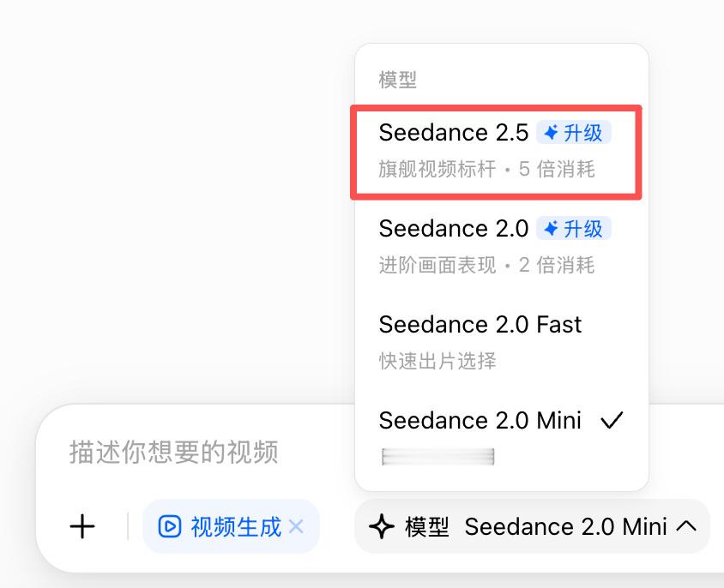Image resolution: width=724 pixels, height=588 pixels.
Task: Click the checkmark next to Seedance 2.0 Mini
Action: click(612, 420)
